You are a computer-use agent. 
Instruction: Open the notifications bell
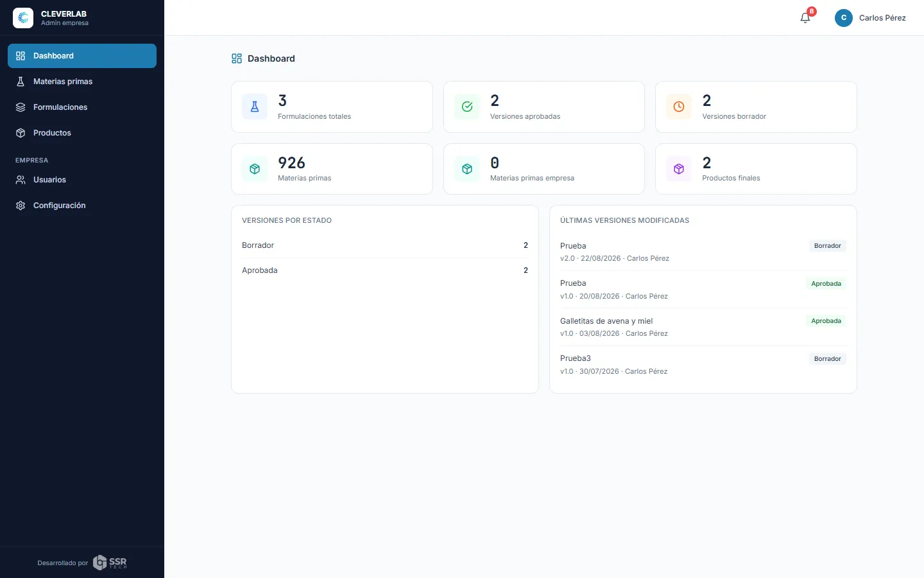coord(805,18)
